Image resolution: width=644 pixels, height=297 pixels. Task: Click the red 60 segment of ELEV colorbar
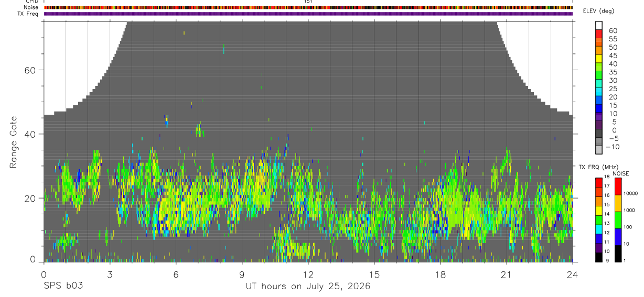(599, 34)
